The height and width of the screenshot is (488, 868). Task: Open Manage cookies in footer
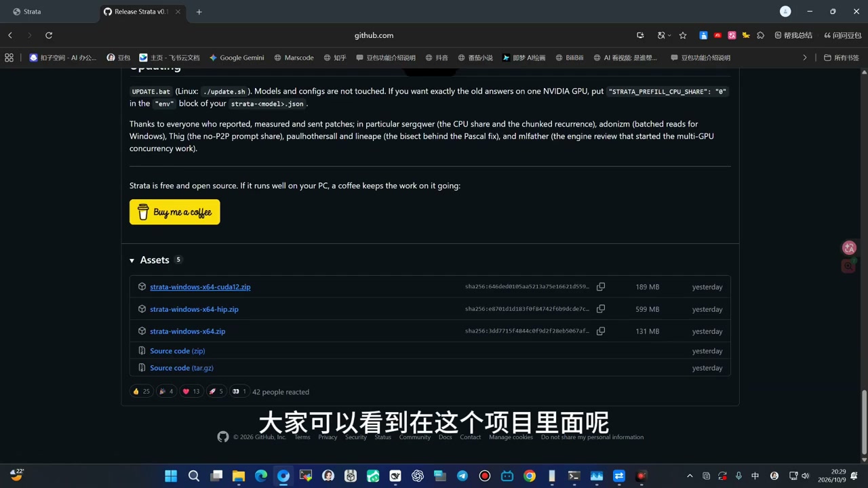(x=511, y=437)
